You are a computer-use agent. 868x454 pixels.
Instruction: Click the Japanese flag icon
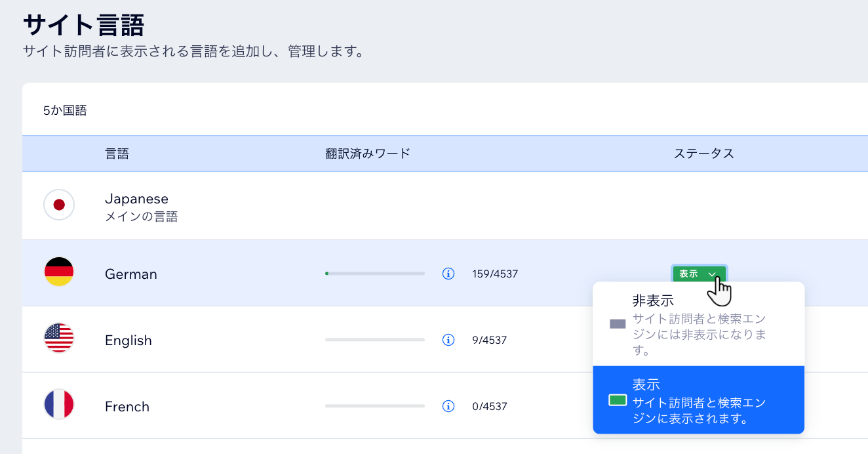pos(59,205)
